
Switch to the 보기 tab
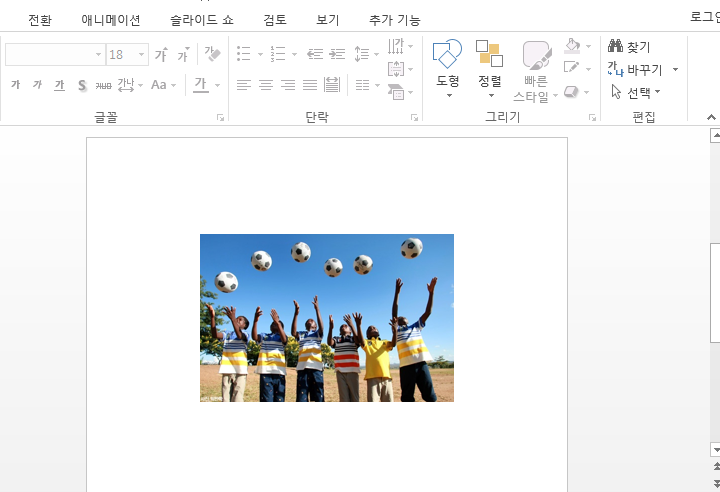pos(327,20)
